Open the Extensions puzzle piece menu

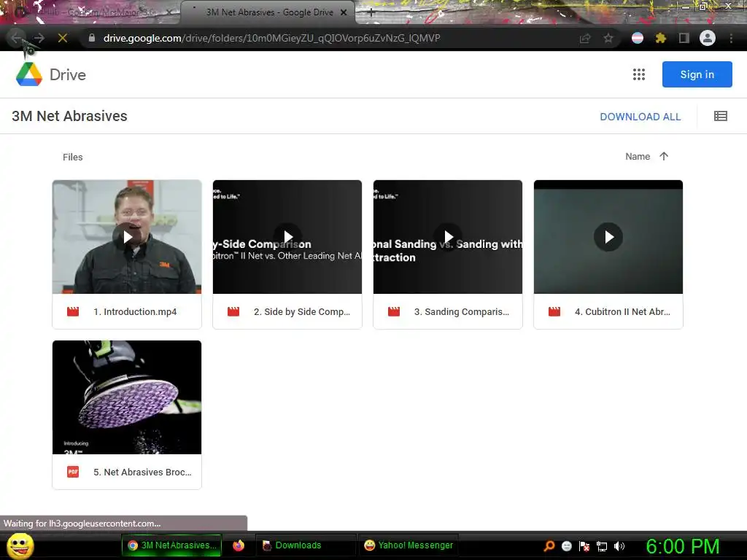pos(660,38)
